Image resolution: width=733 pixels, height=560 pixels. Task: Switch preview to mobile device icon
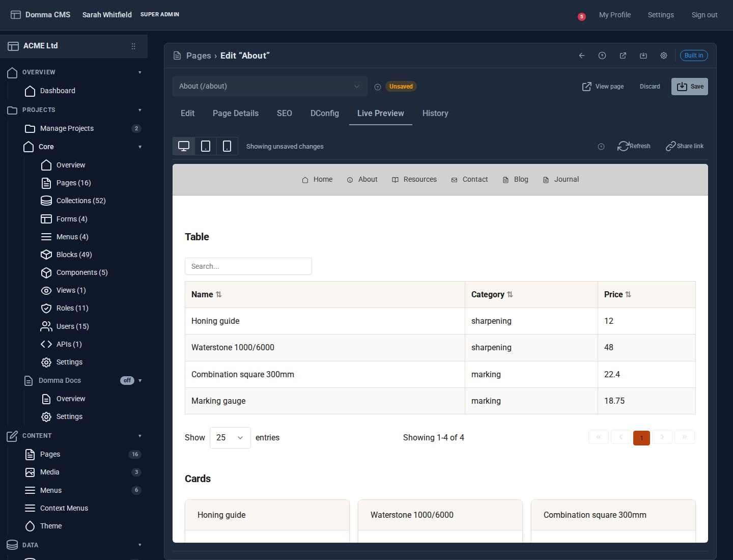pos(227,146)
